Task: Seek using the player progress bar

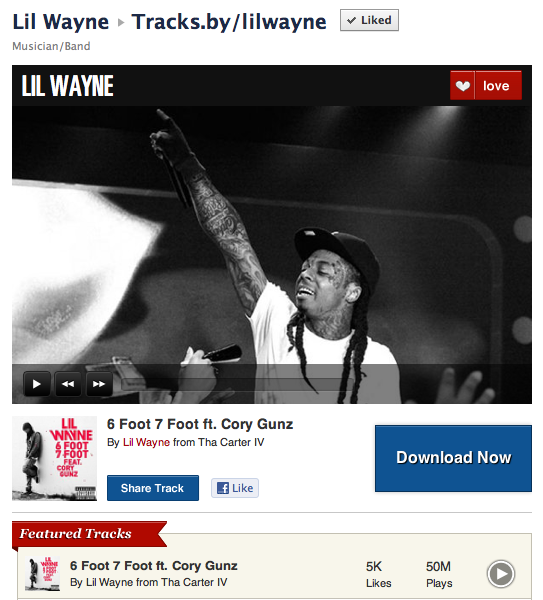Action: coord(237,384)
